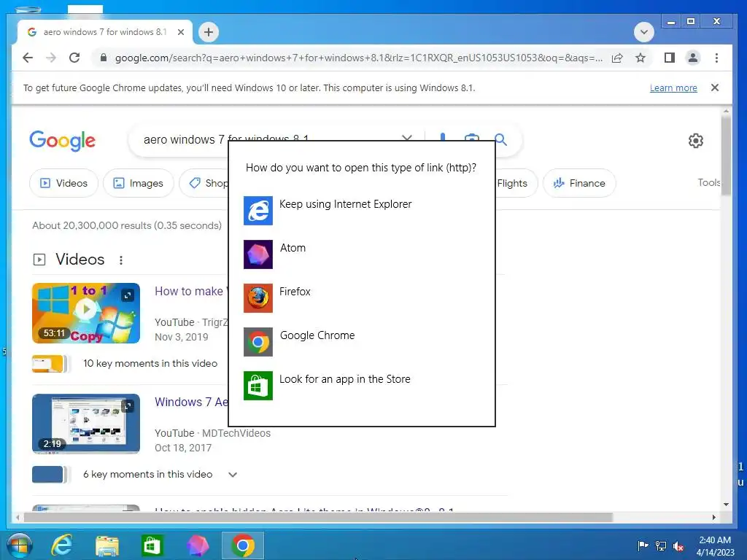
Task: Play the 53:11 video thumbnail
Action: pos(86,313)
